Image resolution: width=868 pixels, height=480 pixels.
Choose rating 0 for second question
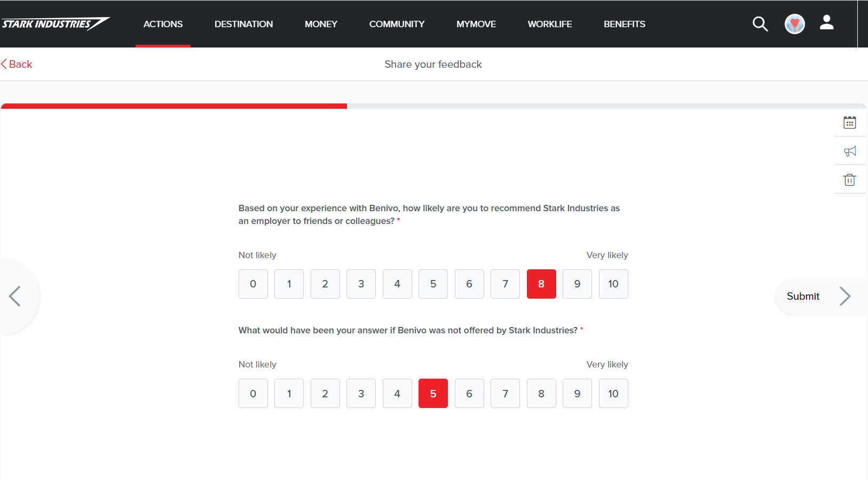[253, 394]
